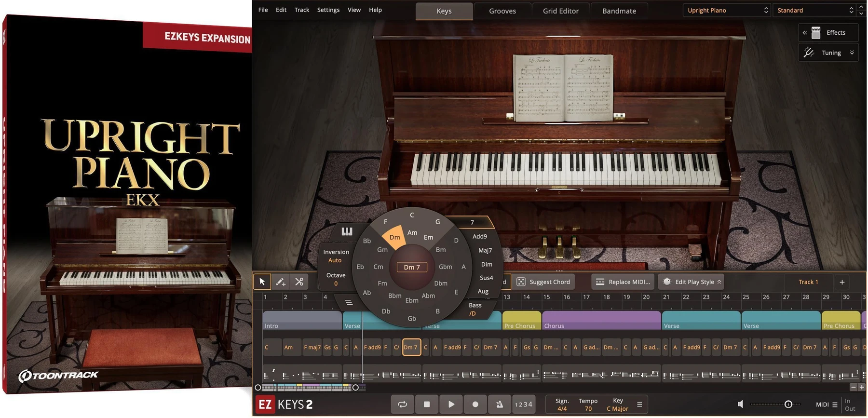Open the Settings menu
This screenshot has width=868, height=418.
[x=328, y=10]
